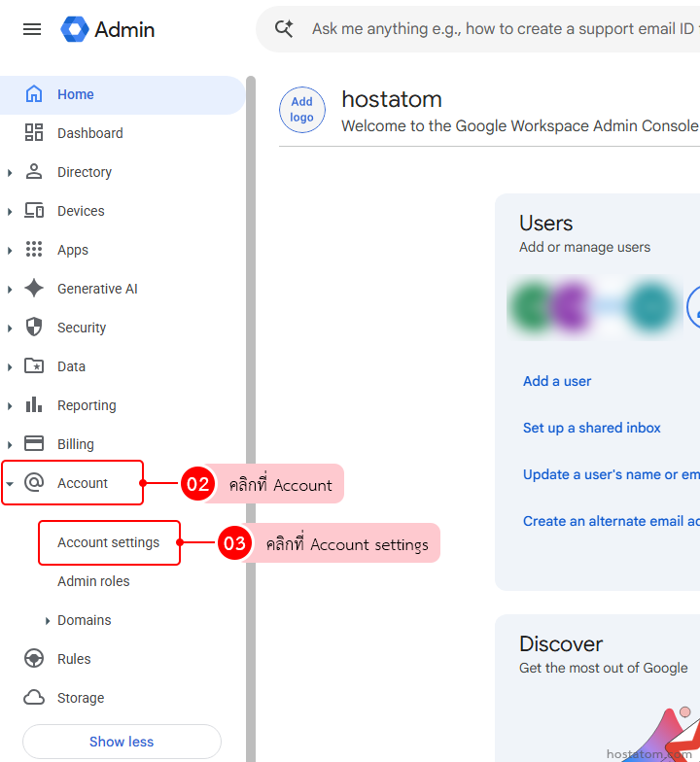Viewport: 700px width, 762px height.
Task: Expand the Directory section arrow
Action: point(10,173)
